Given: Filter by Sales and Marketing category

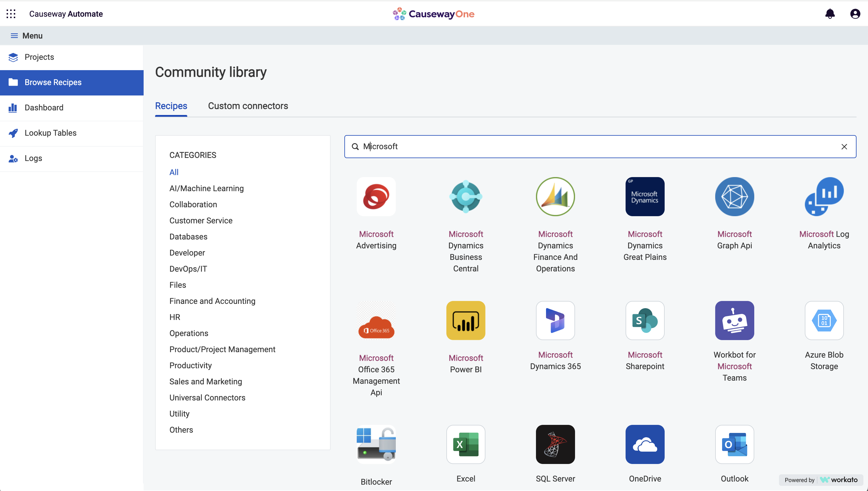Looking at the screenshot, I should pyautogui.click(x=206, y=381).
